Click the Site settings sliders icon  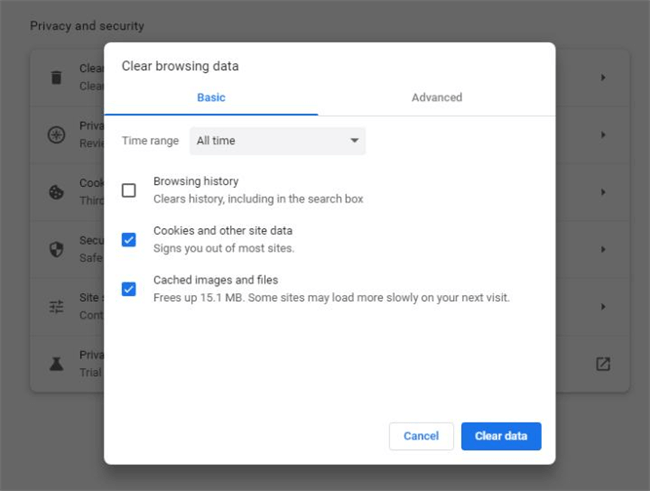57,307
